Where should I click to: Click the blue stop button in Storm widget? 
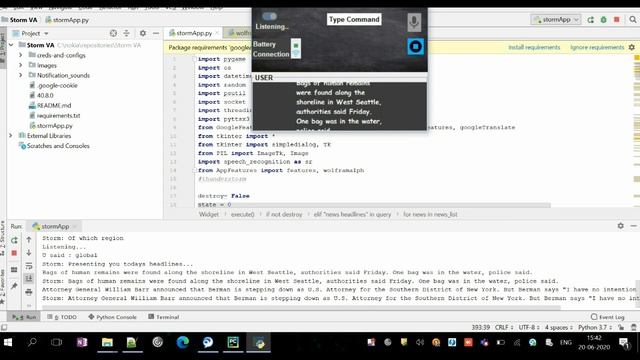pyautogui.click(x=416, y=47)
